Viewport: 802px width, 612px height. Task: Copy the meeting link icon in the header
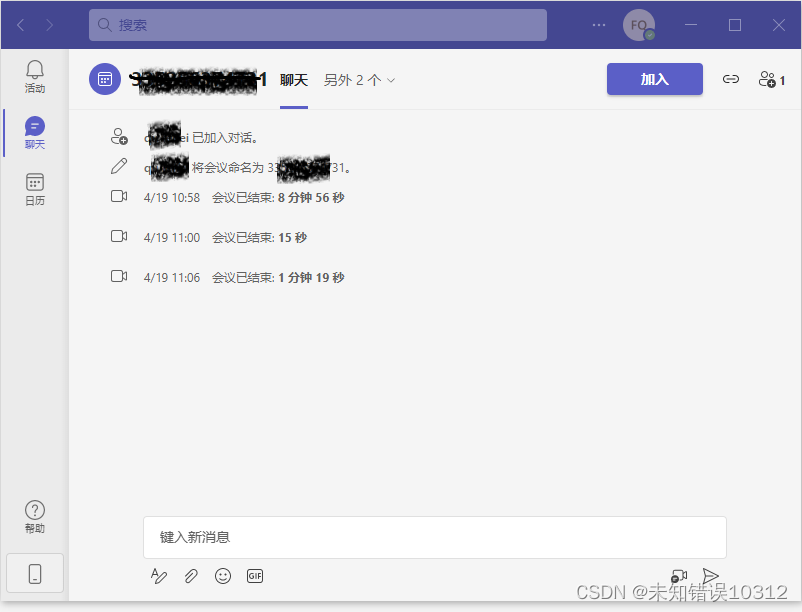tap(731, 79)
